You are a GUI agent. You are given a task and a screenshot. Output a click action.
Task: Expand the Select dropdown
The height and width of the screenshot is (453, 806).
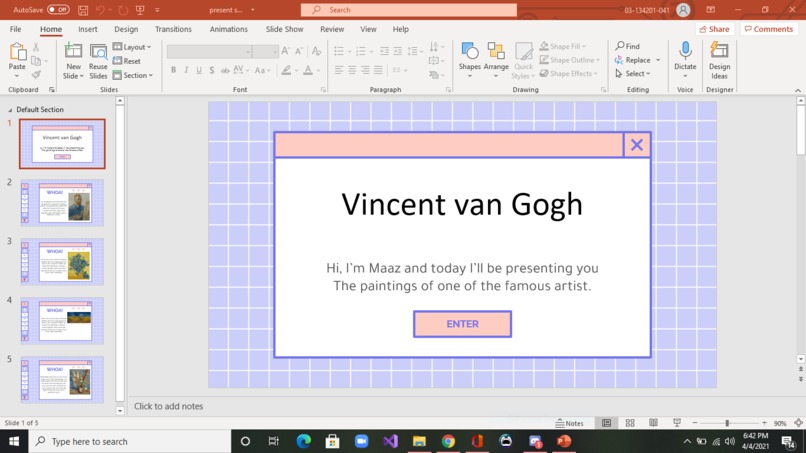tap(633, 74)
